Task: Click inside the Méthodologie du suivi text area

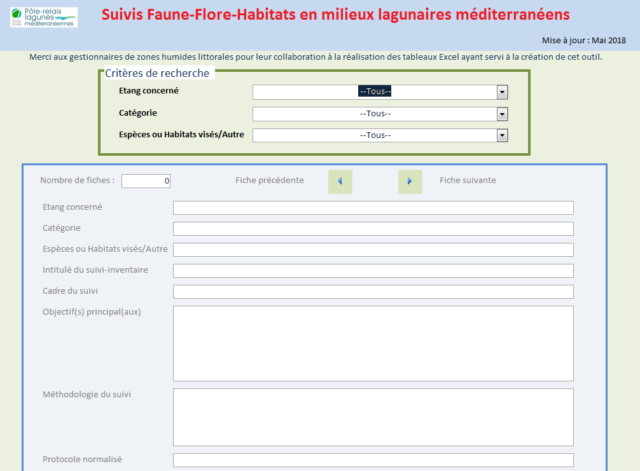Action: [x=373, y=417]
